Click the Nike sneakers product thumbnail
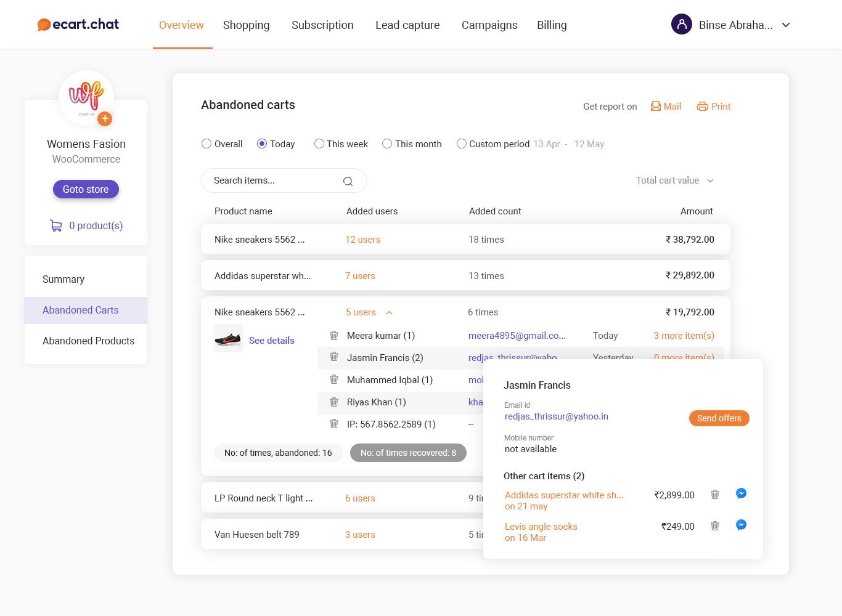Screen dimensions: 842x616 pyautogui.click(x=229, y=338)
